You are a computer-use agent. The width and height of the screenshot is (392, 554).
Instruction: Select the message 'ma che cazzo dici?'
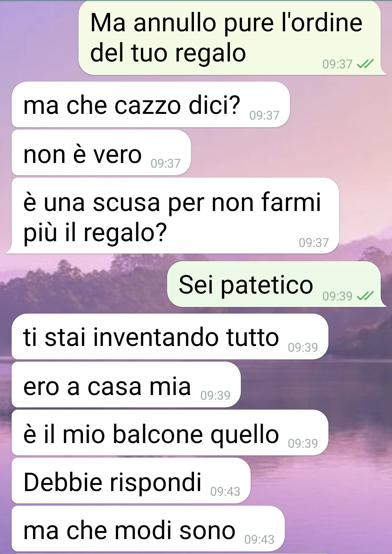tap(150, 104)
